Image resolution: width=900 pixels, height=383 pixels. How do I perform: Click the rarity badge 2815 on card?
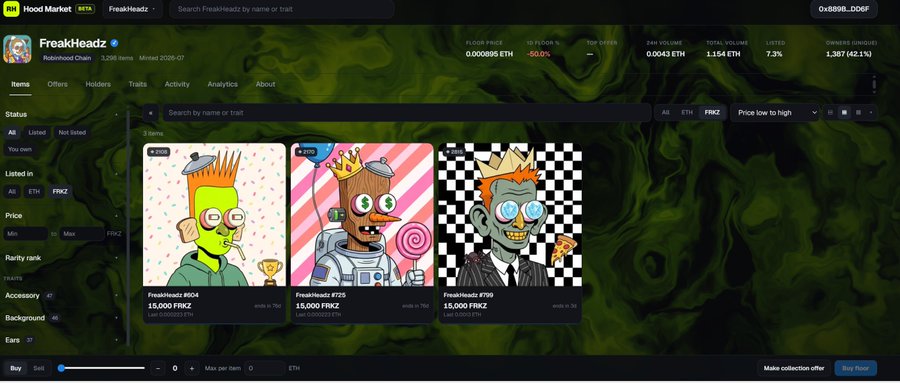pos(454,152)
